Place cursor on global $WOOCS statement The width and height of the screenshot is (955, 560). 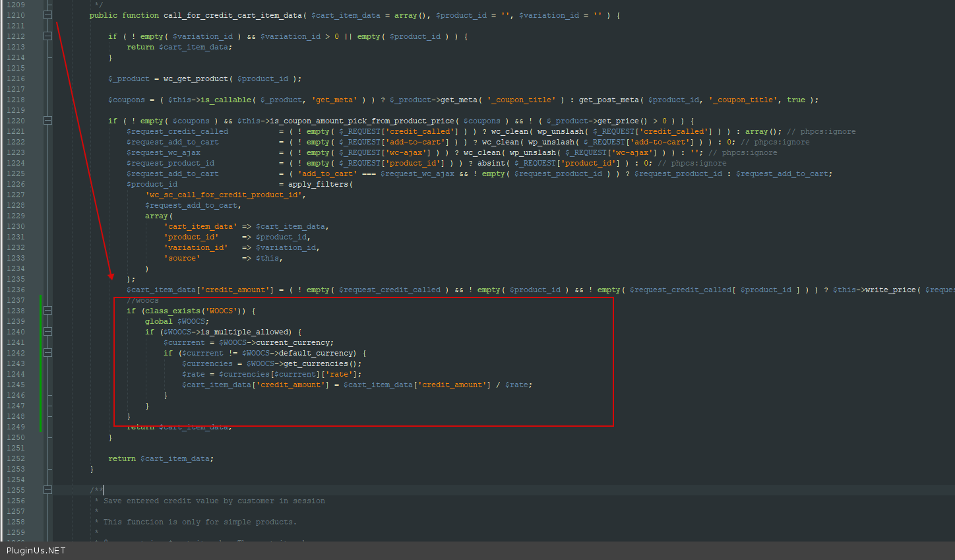(177, 321)
